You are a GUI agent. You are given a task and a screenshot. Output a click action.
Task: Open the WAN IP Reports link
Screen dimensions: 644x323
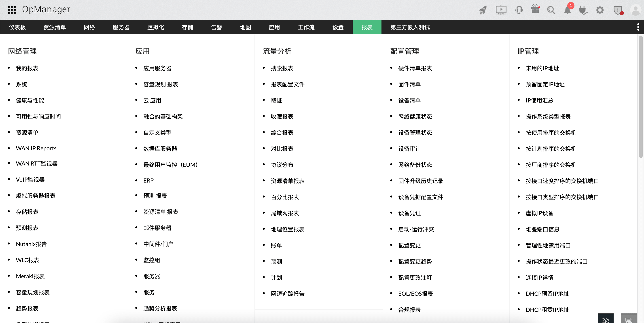(36, 148)
